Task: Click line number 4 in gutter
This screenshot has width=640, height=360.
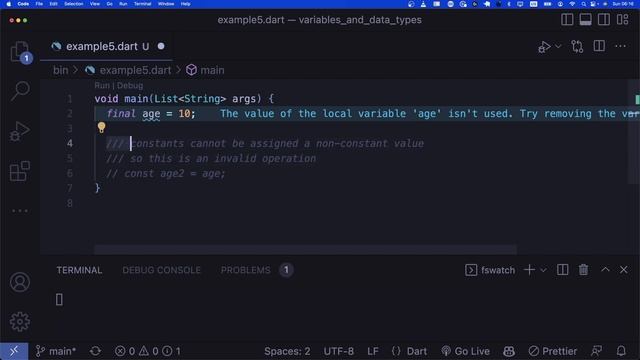Action: (x=70, y=143)
